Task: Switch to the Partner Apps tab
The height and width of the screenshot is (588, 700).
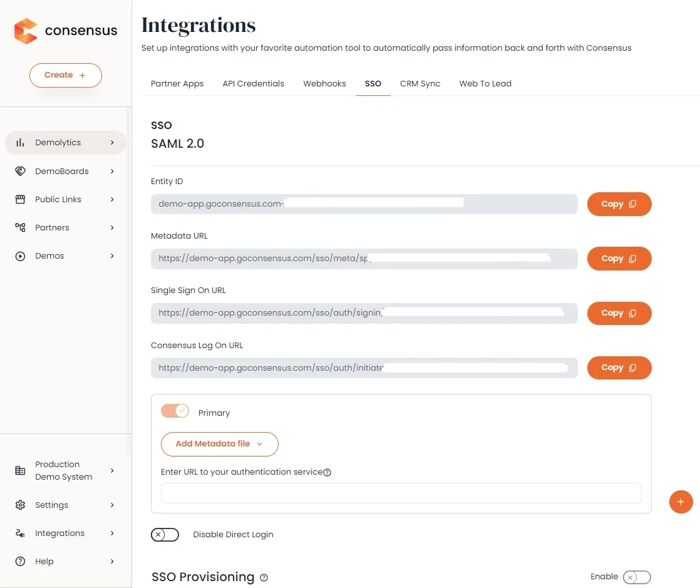Action: pyautogui.click(x=177, y=83)
